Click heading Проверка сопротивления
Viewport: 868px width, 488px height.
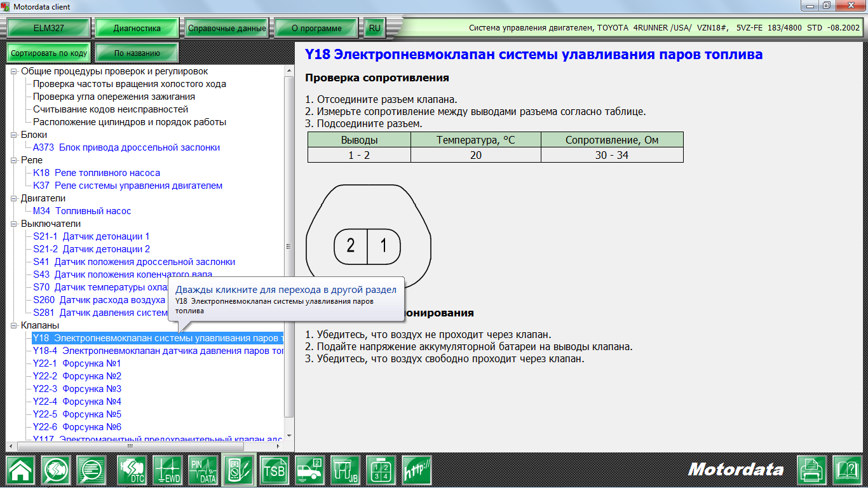pos(377,78)
